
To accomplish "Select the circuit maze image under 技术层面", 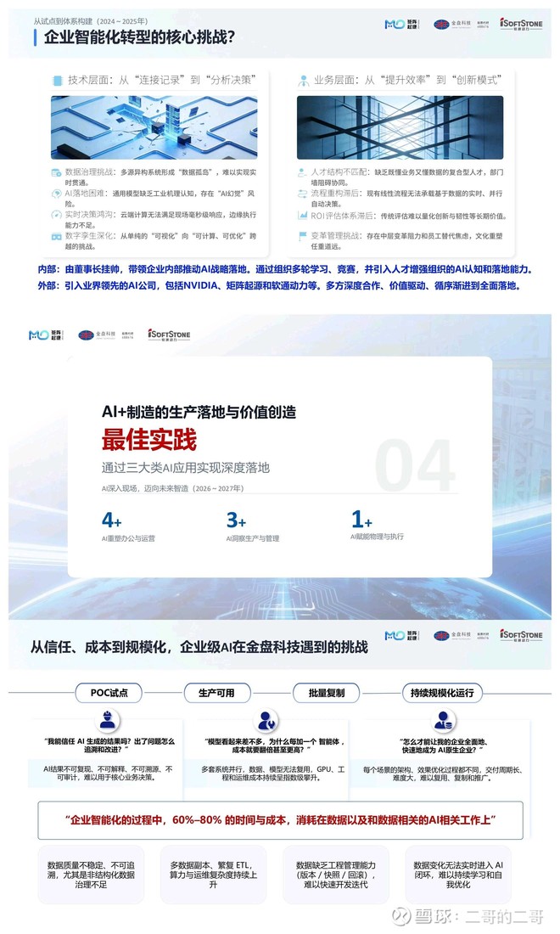I will click(154, 127).
